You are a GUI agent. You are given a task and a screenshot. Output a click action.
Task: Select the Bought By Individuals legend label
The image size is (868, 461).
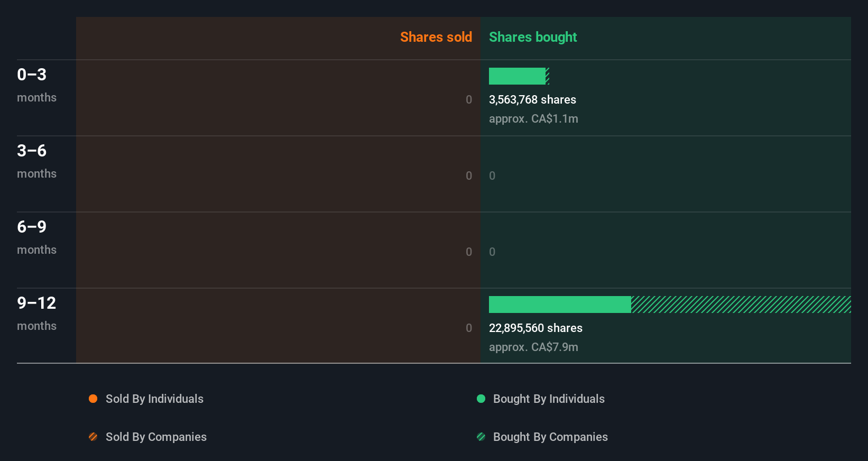tap(549, 399)
